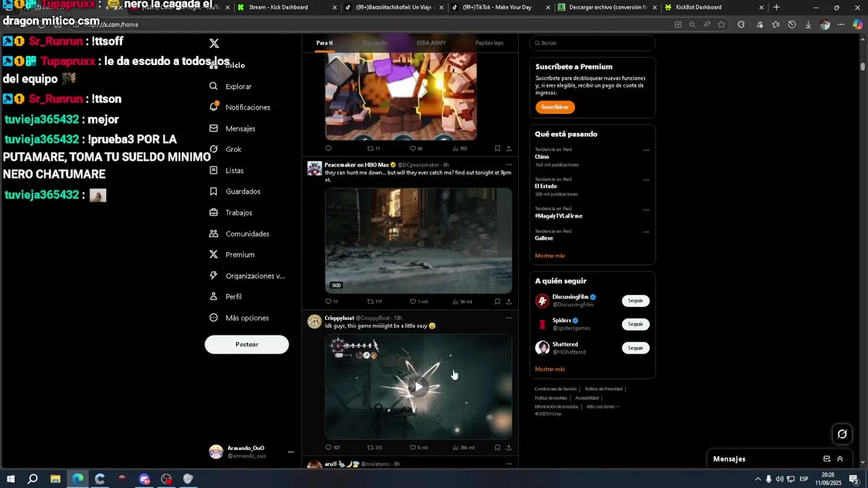Open the Windows Start menu
Screen dimensions: 868x488
point(11,479)
